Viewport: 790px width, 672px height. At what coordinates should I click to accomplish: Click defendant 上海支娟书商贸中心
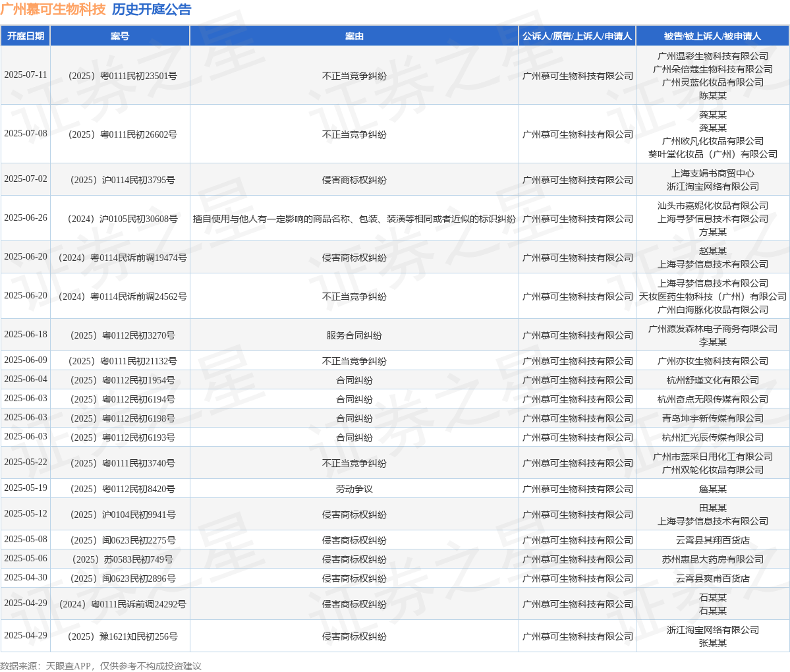point(712,173)
